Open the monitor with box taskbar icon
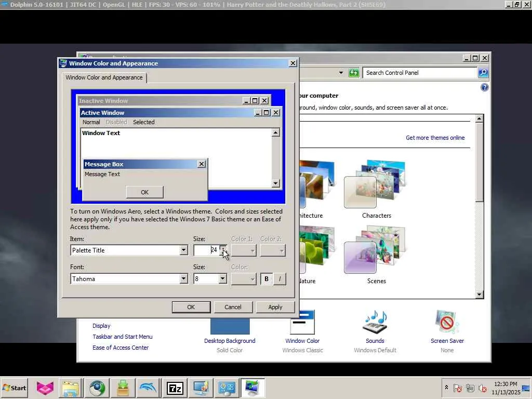The height and width of the screenshot is (399, 532). (x=201, y=388)
